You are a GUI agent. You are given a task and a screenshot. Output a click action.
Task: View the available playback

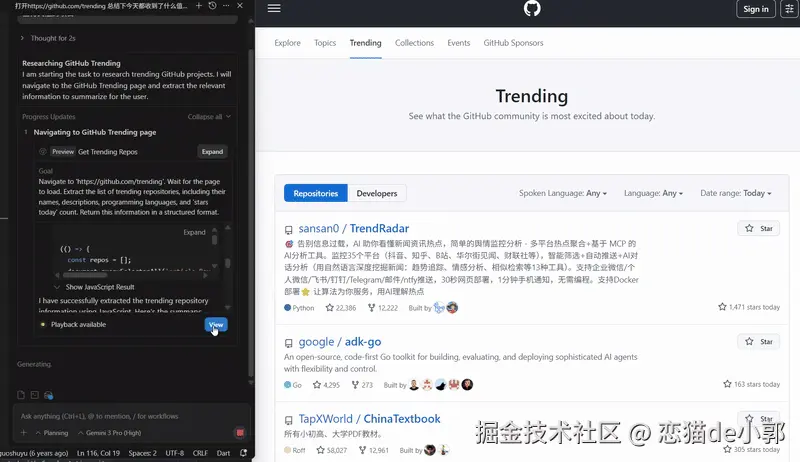point(216,325)
